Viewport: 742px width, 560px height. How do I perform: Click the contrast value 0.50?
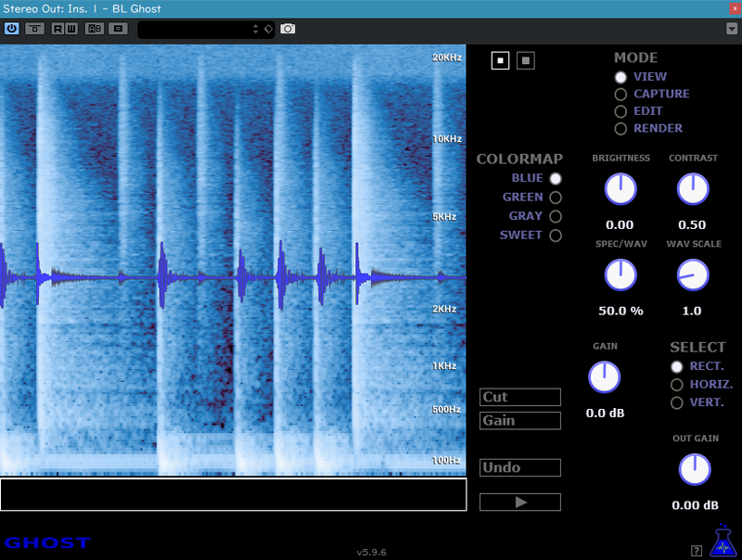tap(692, 225)
